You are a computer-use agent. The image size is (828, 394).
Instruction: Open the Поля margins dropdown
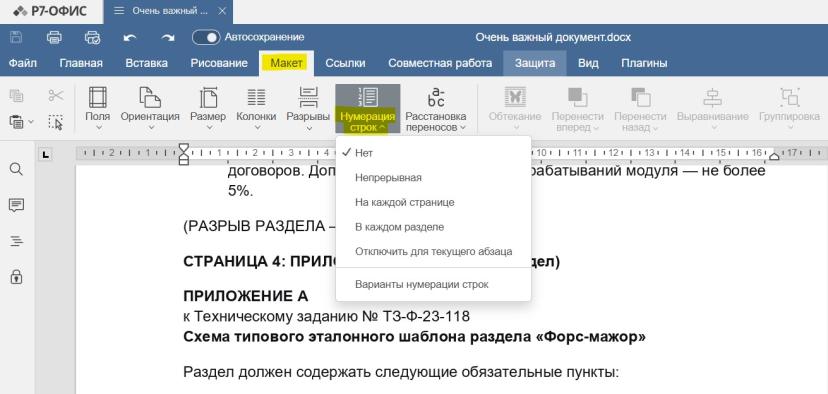coord(98,109)
